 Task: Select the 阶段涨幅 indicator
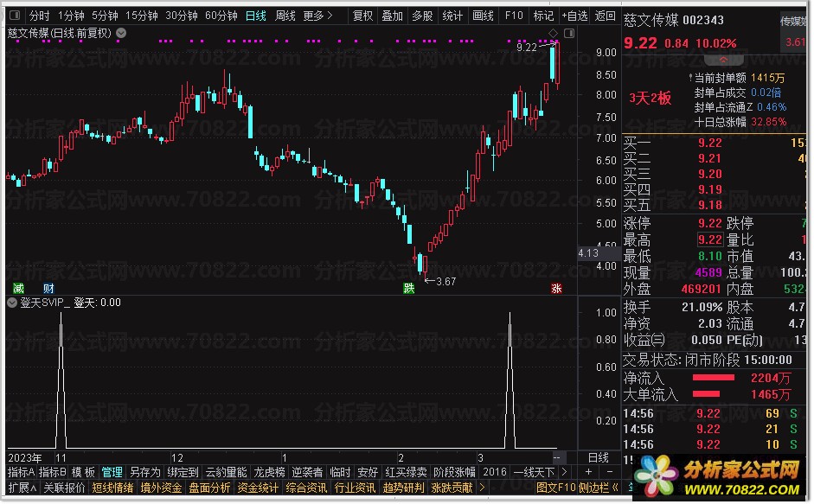pyautogui.click(x=454, y=472)
